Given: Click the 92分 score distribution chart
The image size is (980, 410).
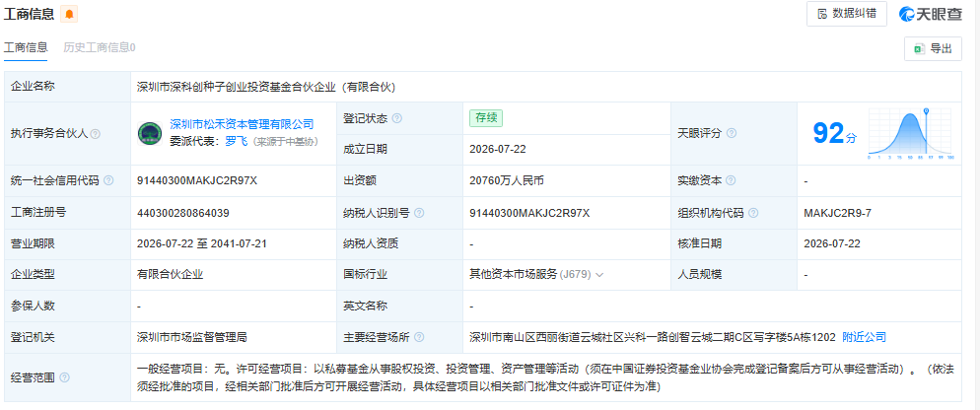Looking at the screenshot, I should pyautogui.click(x=909, y=133).
